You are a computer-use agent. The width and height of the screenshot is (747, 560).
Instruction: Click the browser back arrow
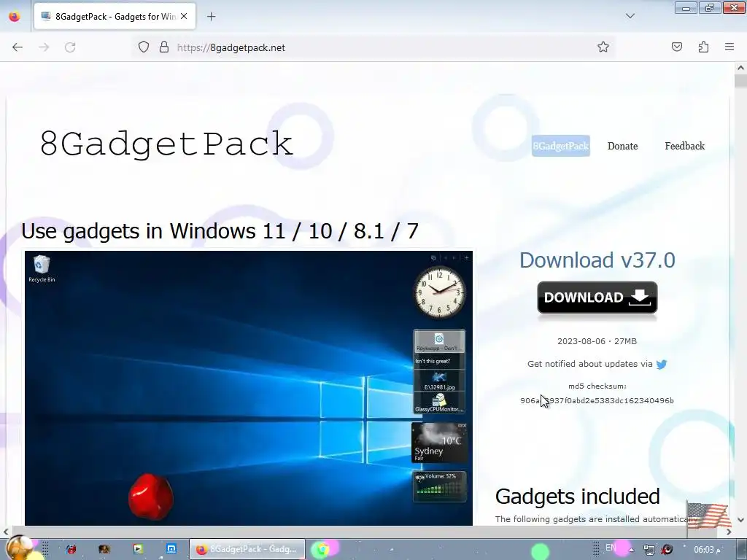[x=18, y=47]
